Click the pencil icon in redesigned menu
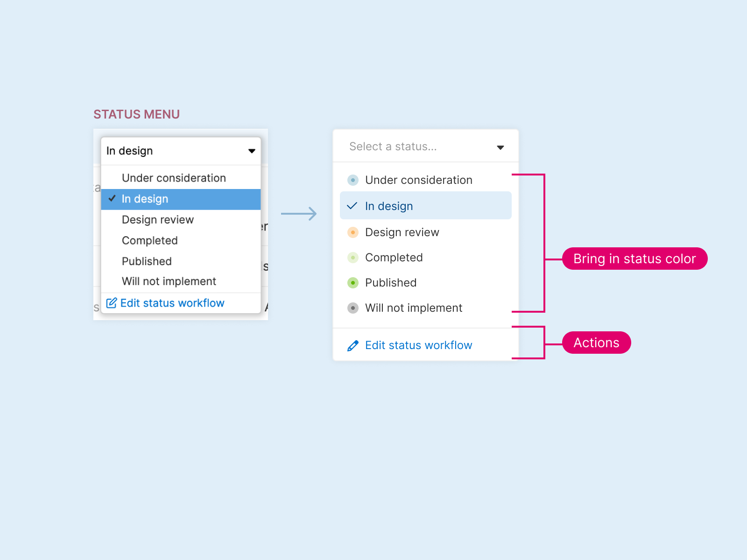The height and width of the screenshot is (560, 747). click(x=353, y=345)
